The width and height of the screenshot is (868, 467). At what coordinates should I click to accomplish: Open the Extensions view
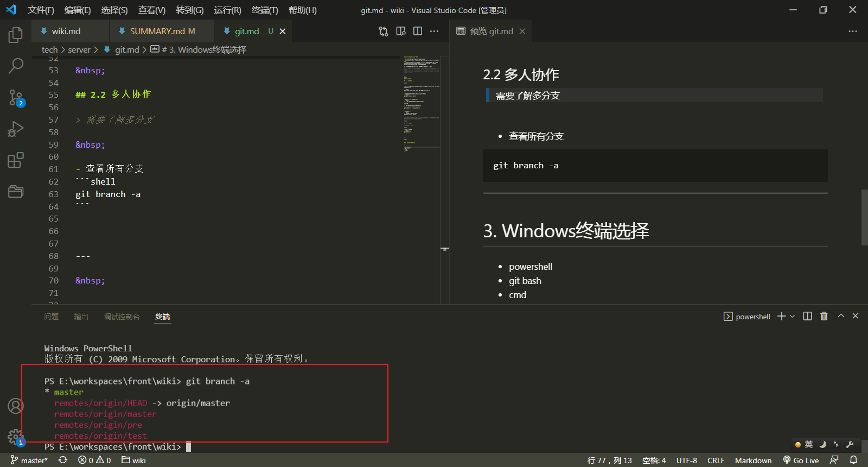[x=16, y=160]
